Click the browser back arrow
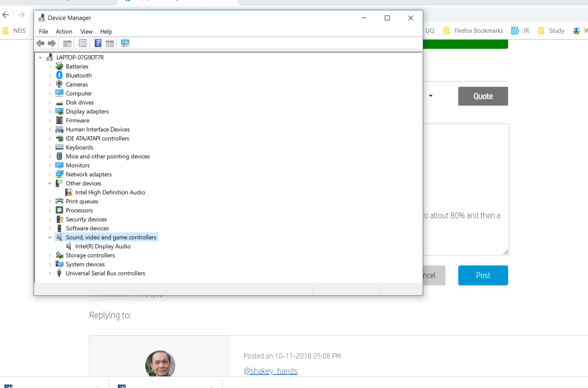 pyautogui.click(x=6, y=15)
